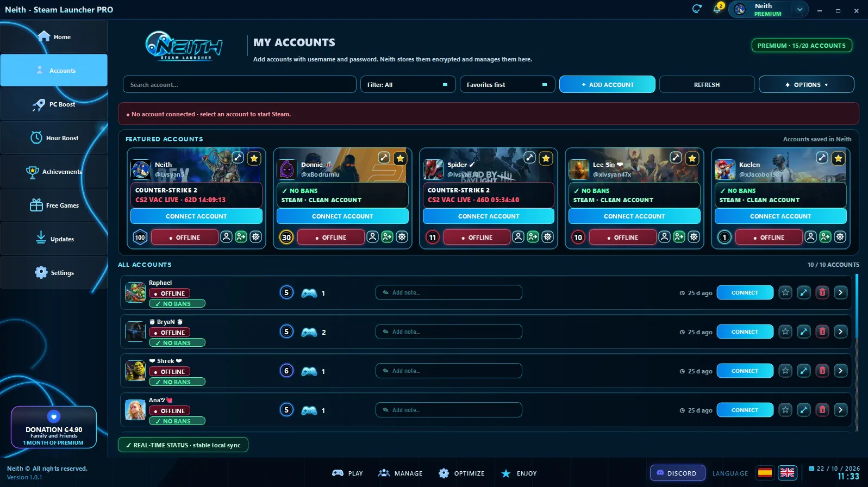Edit the Donnie featured account card

[x=384, y=158]
